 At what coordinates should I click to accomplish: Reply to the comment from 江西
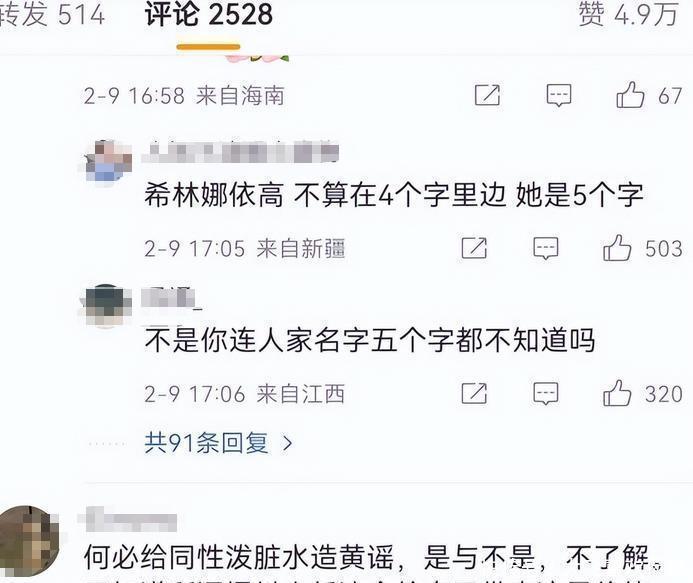(546, 393)
